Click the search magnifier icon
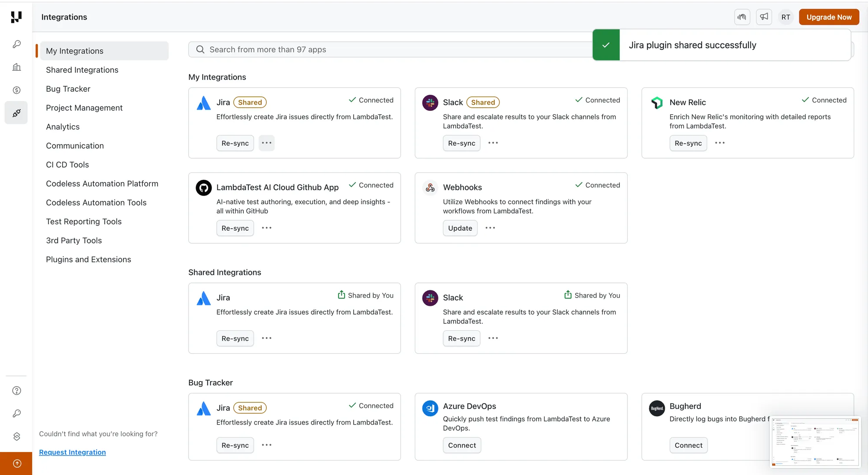This screenshot has height=475, width=868. (200, 50)
